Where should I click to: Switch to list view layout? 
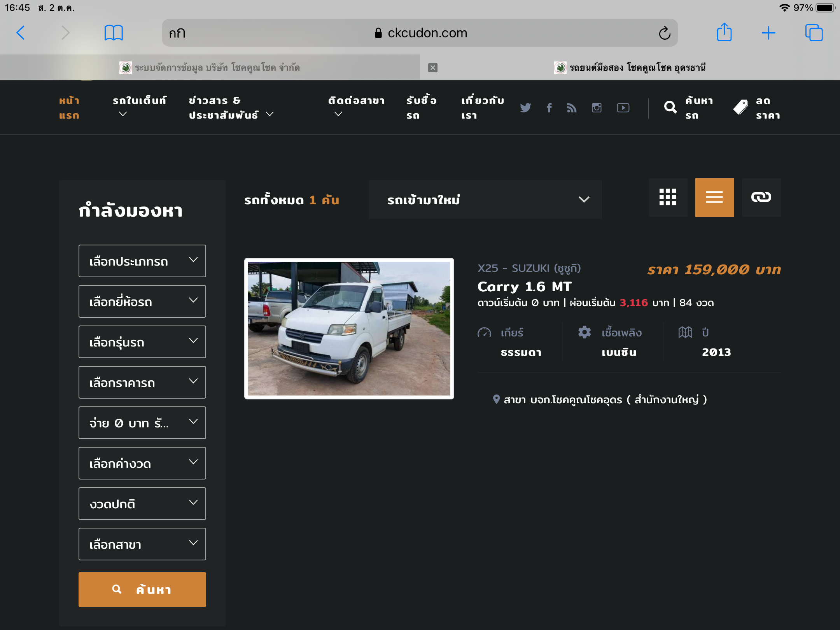(714, 198)
